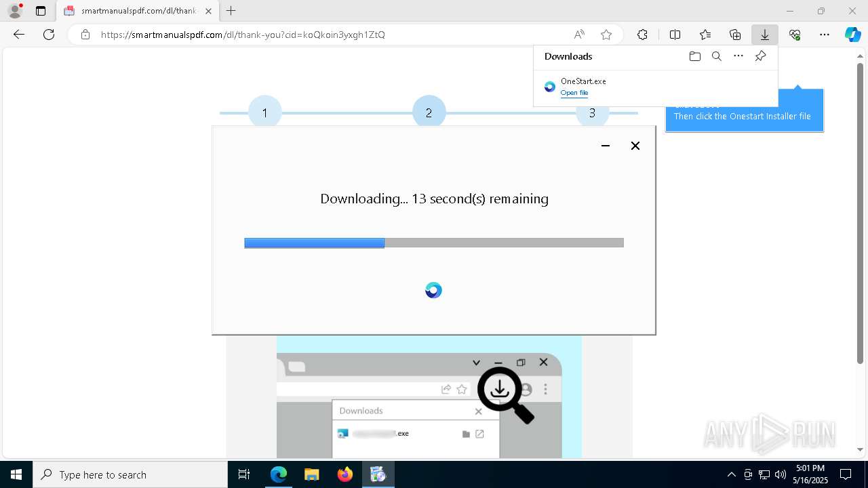Open a new browser tab
Viewport: 868px width, 488px height.
[x=231, y=11]
